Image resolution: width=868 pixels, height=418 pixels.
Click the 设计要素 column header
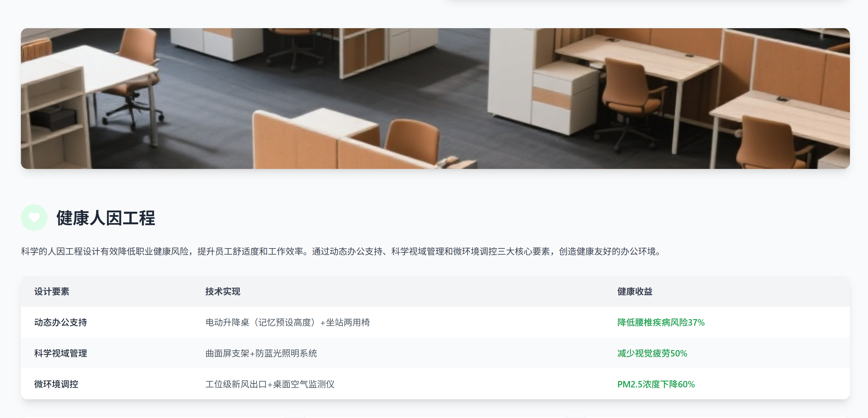tap(52, 292)
